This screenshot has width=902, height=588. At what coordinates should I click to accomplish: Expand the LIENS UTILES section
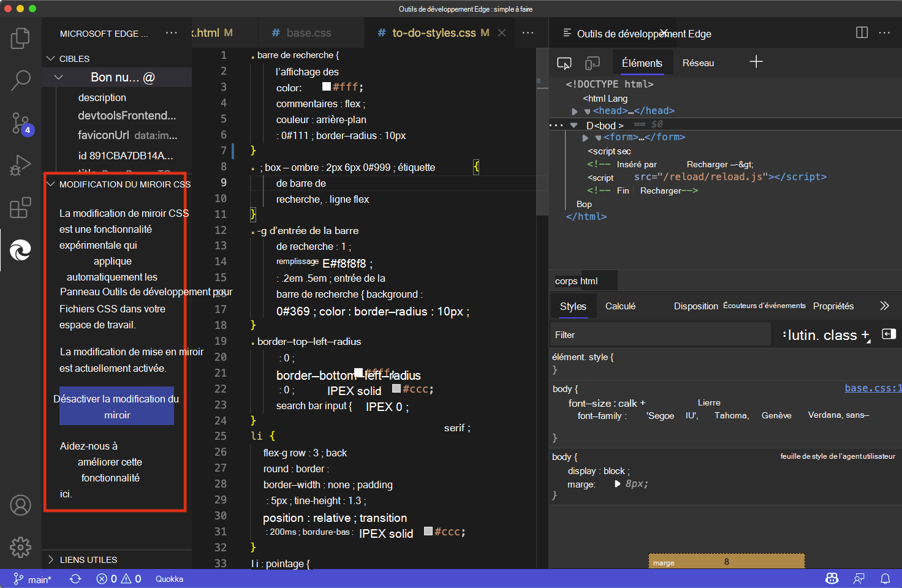(x=50, y=559)
